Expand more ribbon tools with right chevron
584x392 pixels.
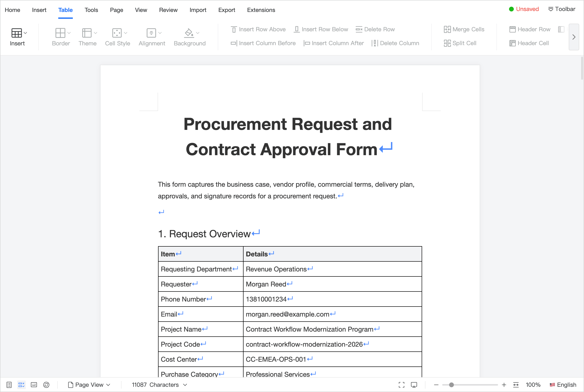[x=574, y=37]
